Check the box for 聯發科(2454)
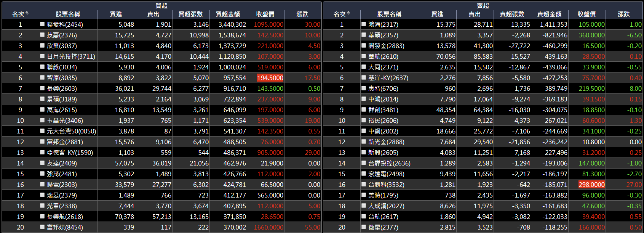 (x=42, y=24)
